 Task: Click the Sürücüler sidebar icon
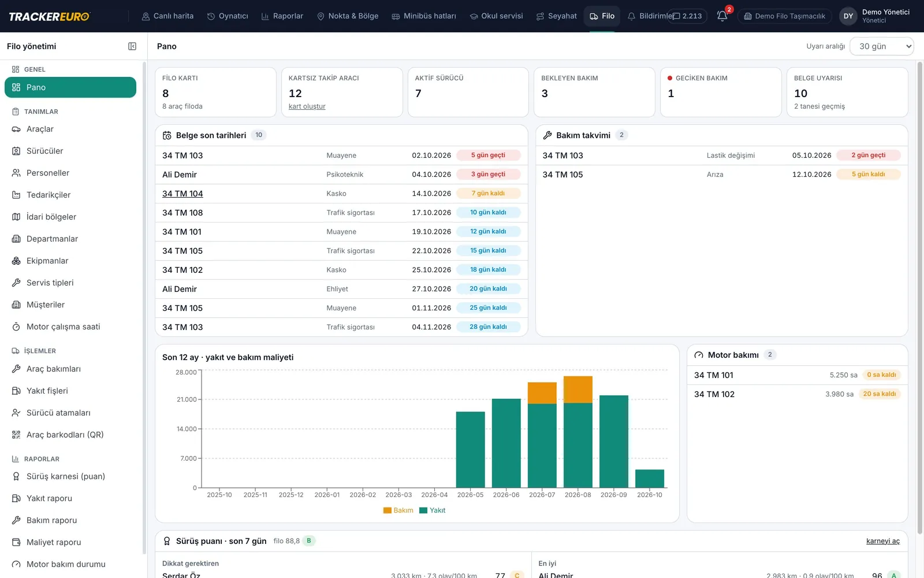16,151
